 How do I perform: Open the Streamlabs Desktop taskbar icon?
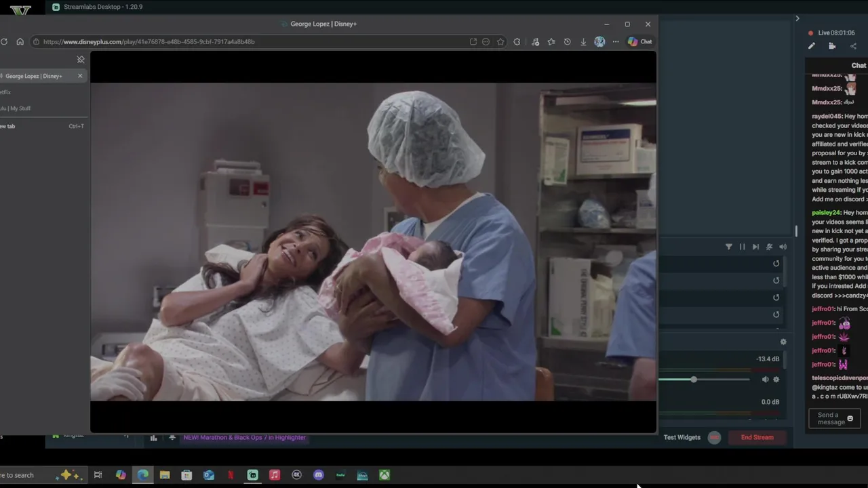[x=252, y=475]
